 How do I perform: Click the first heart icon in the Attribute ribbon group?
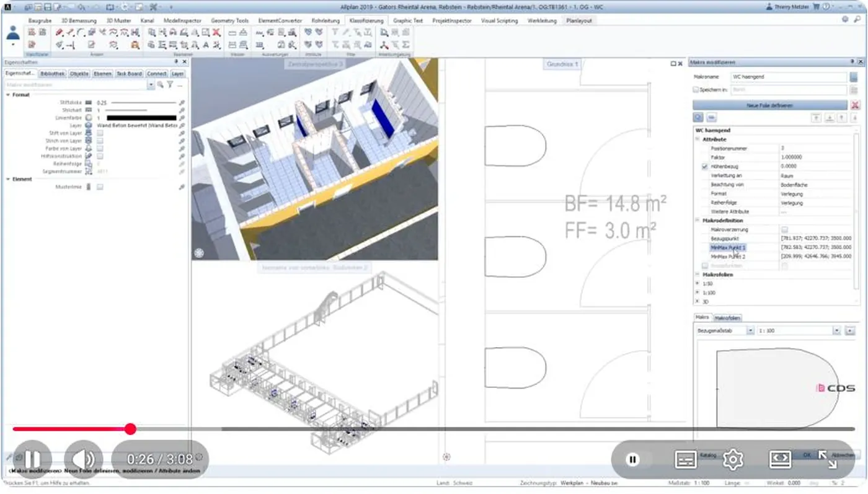[308, 32]
